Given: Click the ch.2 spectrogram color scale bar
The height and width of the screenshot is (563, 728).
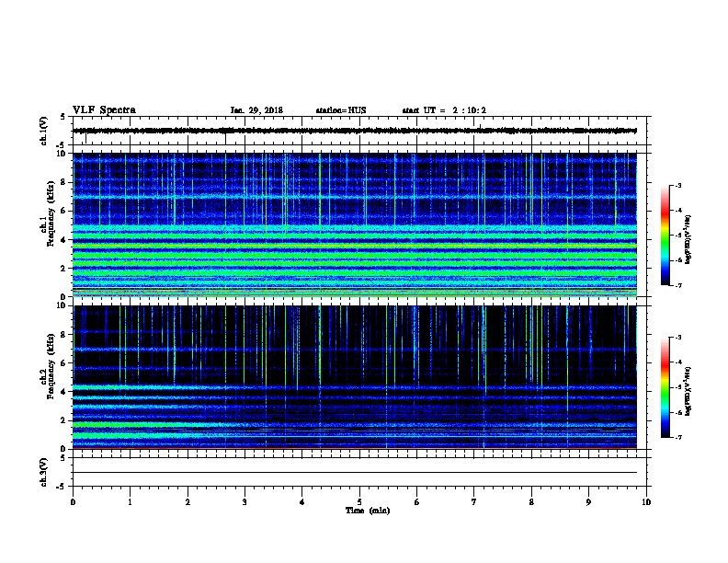Looking at the screenshot, I should click(x=665, y=387).
